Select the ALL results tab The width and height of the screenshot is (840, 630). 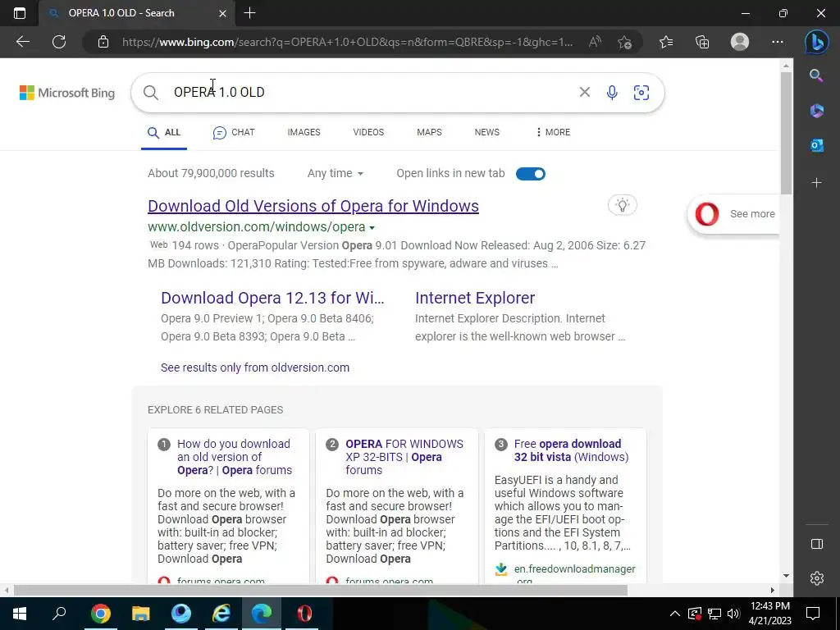coord(164,132)
